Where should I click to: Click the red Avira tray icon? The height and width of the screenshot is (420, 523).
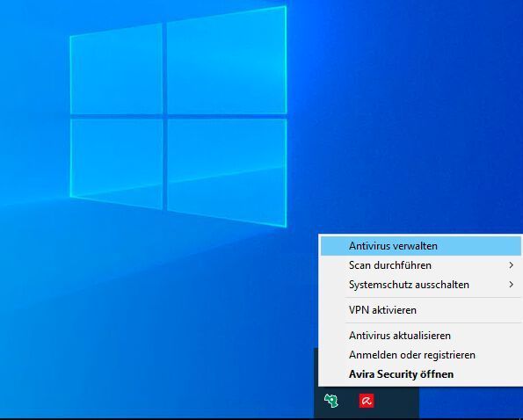(367, 401)
